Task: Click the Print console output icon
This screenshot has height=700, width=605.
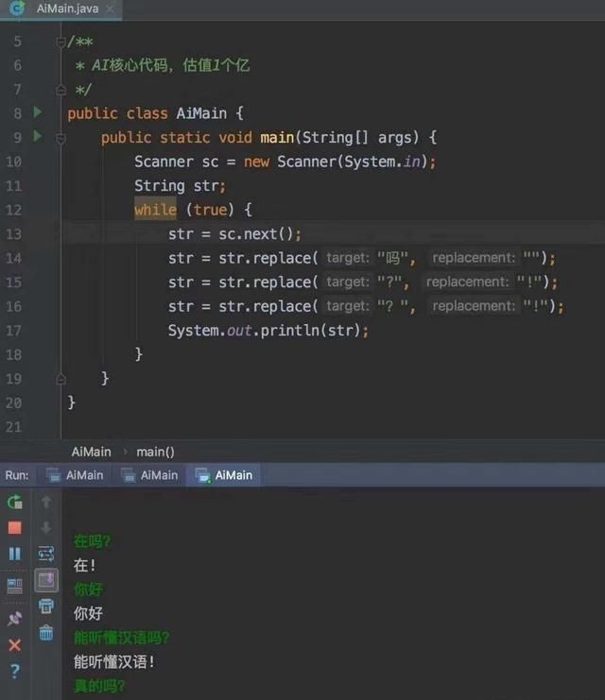Action: point(45,606)
